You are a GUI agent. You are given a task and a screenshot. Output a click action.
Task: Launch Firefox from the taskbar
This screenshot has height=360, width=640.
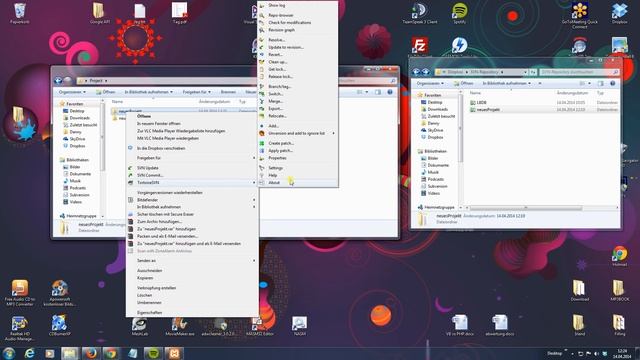point(91,353)
